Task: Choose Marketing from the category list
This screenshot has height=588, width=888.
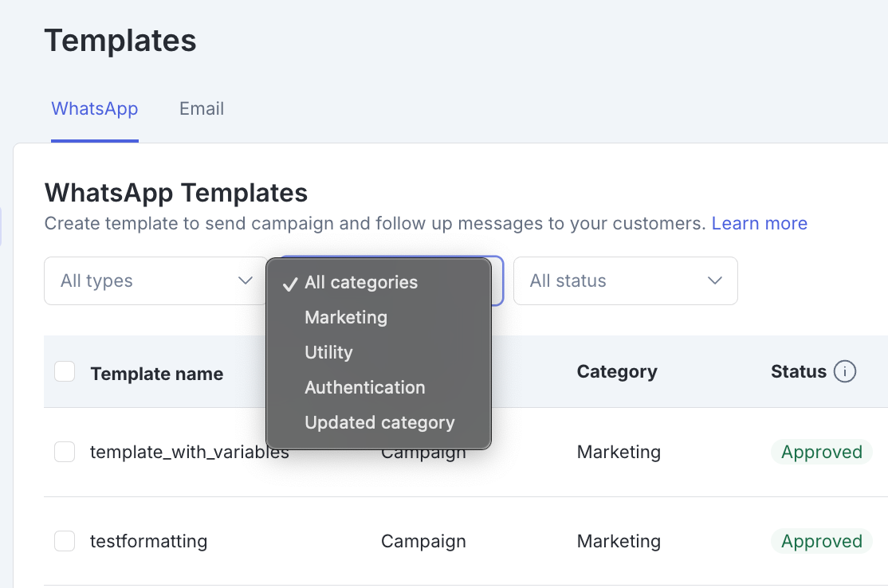Action: [x=346, y=317]
